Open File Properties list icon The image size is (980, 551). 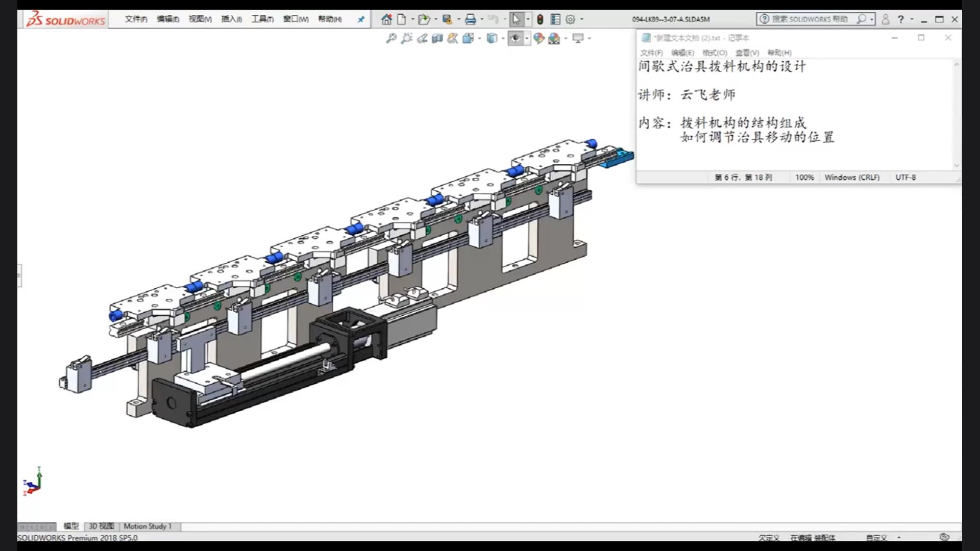(x=555, y=19)
